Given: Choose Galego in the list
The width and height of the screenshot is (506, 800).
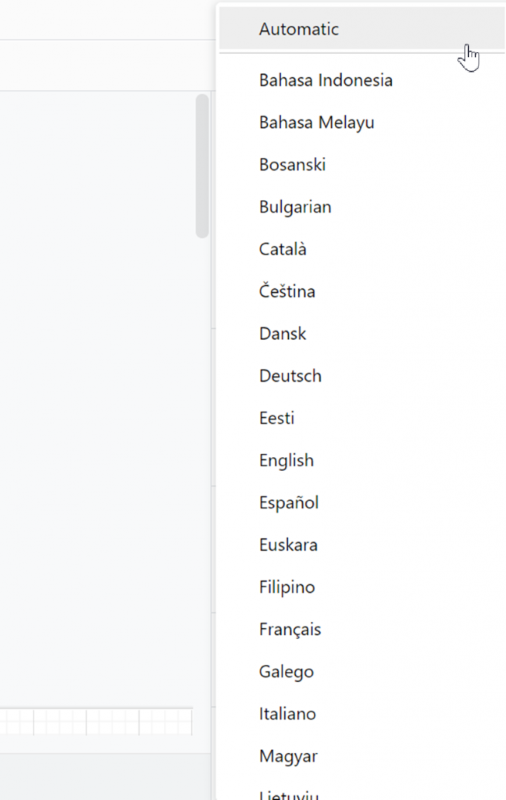Looking at the screenshot, I should tap(362, 672).
